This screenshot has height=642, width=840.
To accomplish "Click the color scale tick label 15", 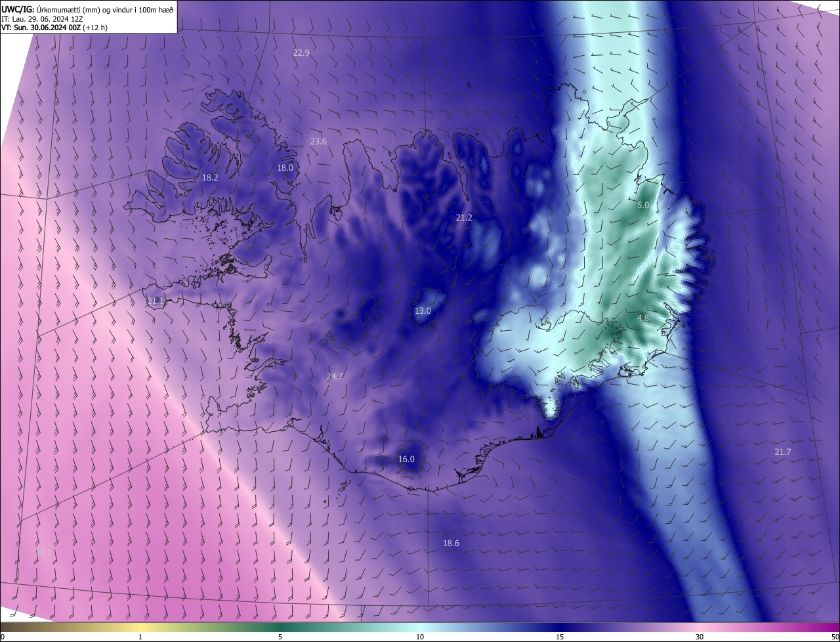I will [x=560, y=637].
